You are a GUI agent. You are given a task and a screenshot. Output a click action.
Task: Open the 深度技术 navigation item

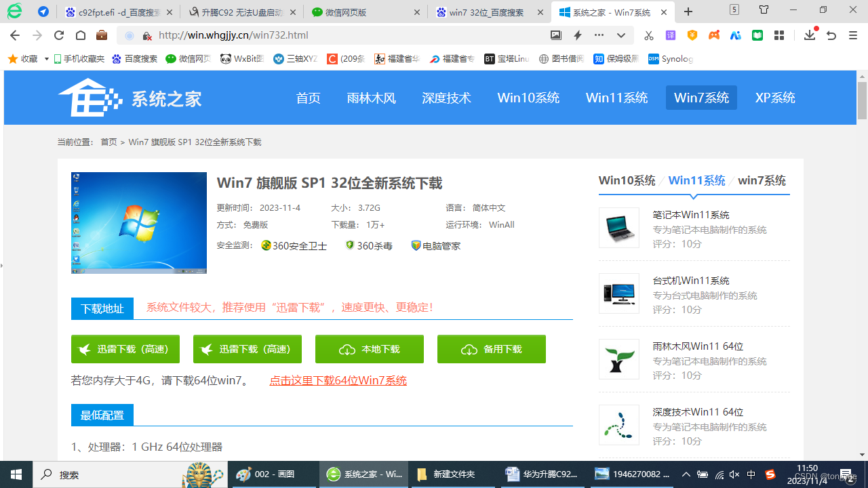(446, 98)
